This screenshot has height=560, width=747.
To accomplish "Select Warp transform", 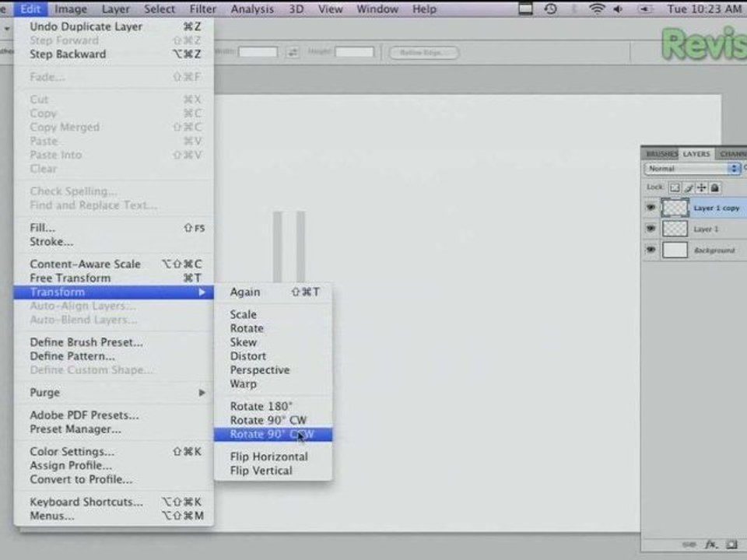I will (273, 383).
